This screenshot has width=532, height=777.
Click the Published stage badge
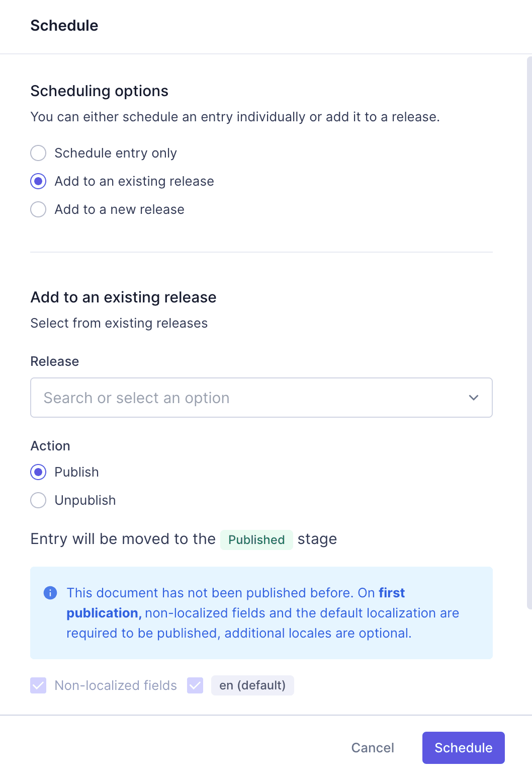256,539
